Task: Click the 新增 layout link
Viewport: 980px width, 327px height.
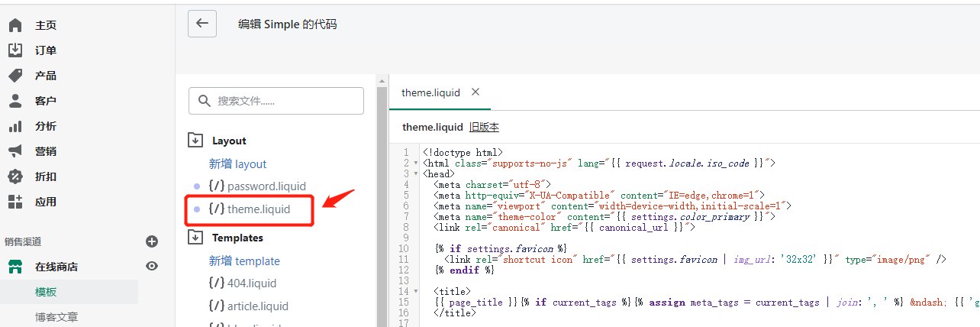Action: pyautogui.click(x=237, y=164)
